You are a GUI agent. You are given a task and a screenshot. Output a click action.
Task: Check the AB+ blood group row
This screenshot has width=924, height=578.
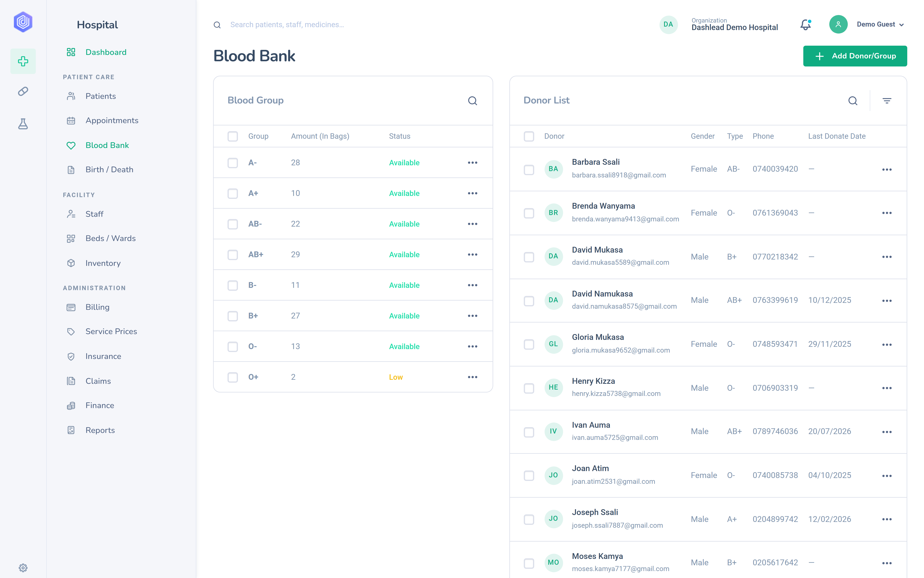tap(233, 255)
